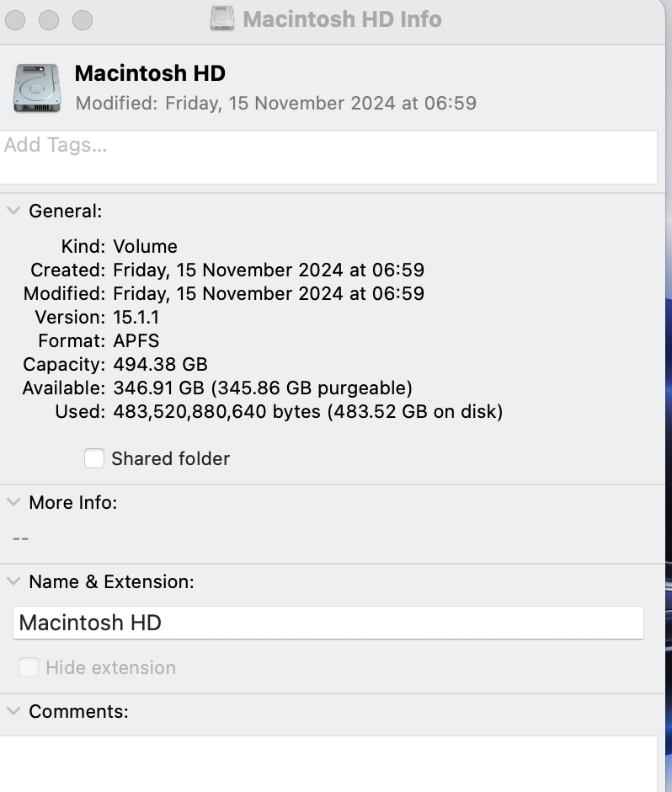Click the Macintosh HD drive icon in header
This screenshot has width=672, height=792.
click(37, 88)
